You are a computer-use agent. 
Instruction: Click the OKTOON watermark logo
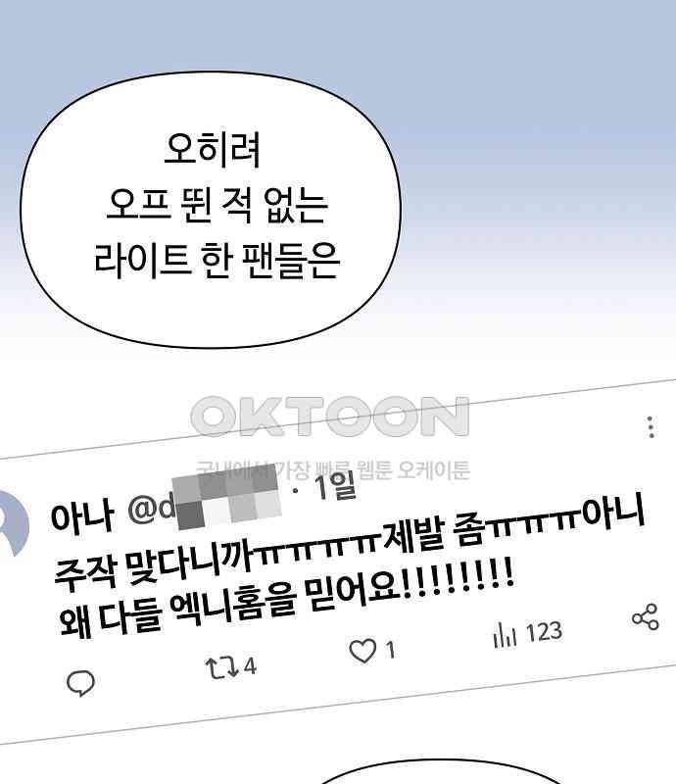click(330, 416)
